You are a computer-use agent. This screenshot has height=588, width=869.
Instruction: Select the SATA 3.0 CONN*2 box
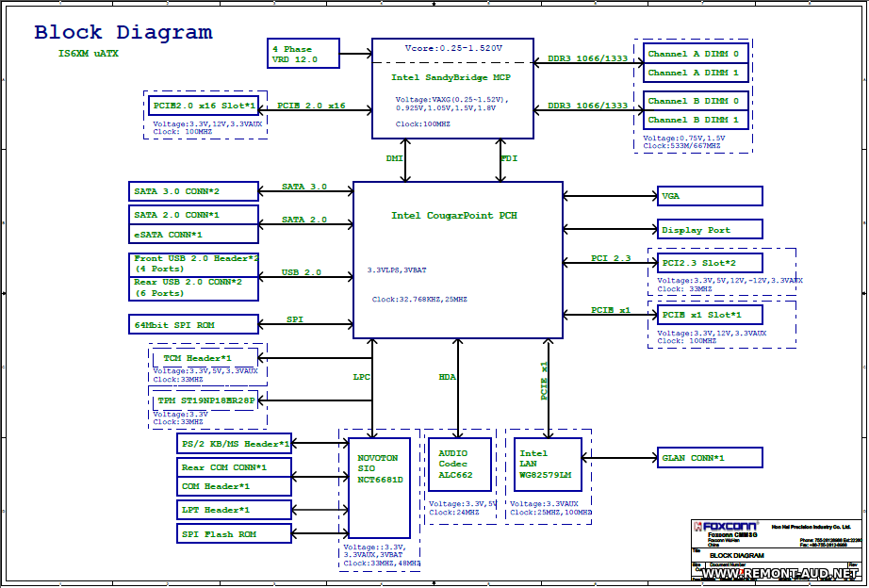[193, 191]
